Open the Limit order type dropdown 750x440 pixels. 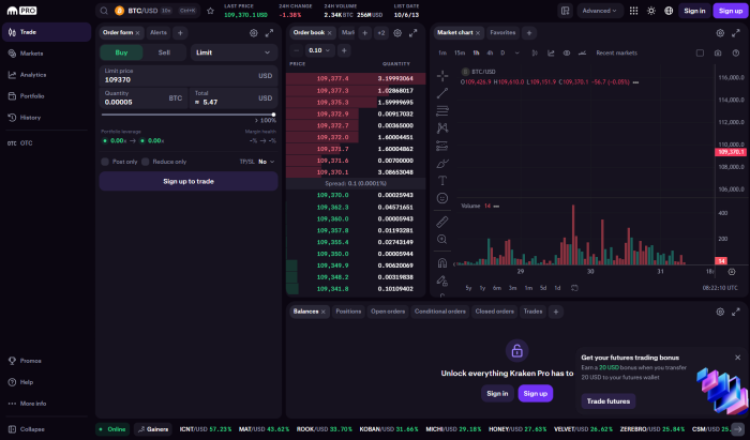[x=234, y=53]
